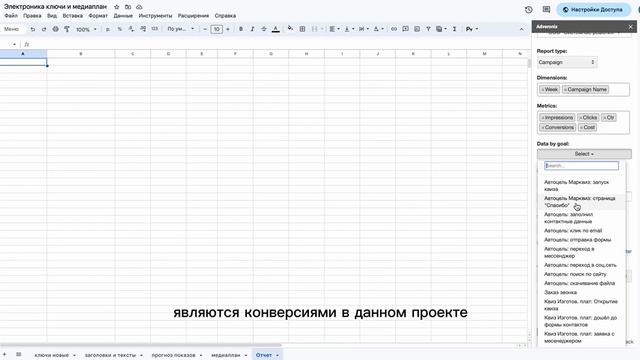Open more number formats (123)

(155, 29)
